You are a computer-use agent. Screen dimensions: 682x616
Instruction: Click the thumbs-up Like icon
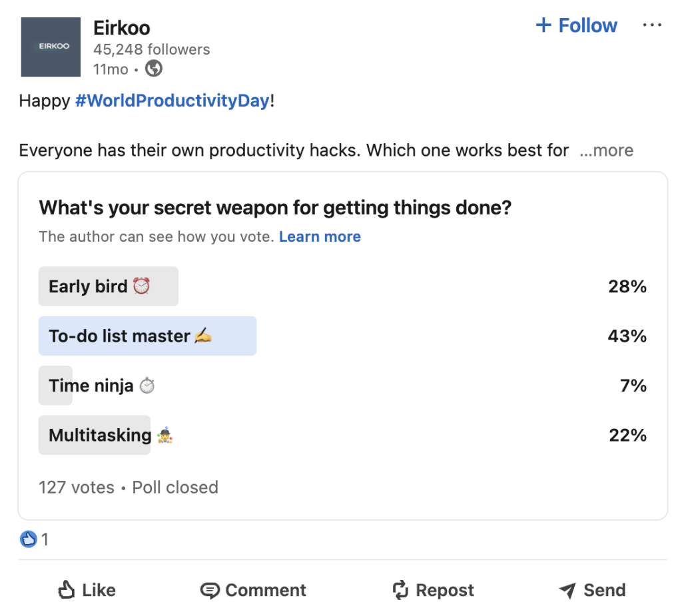click(x=67, y=590)
